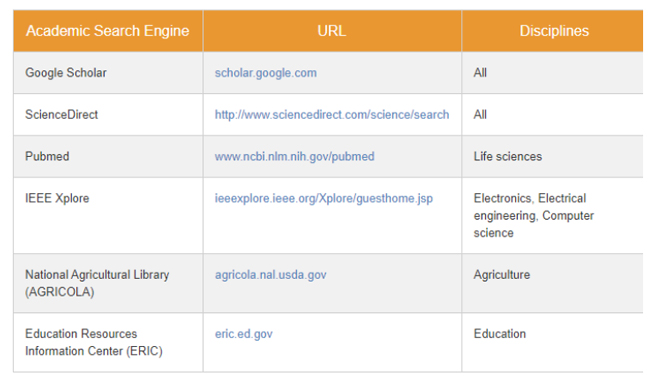
Task: Select the Pubmed name cell
Action: (x=108, y=156)
